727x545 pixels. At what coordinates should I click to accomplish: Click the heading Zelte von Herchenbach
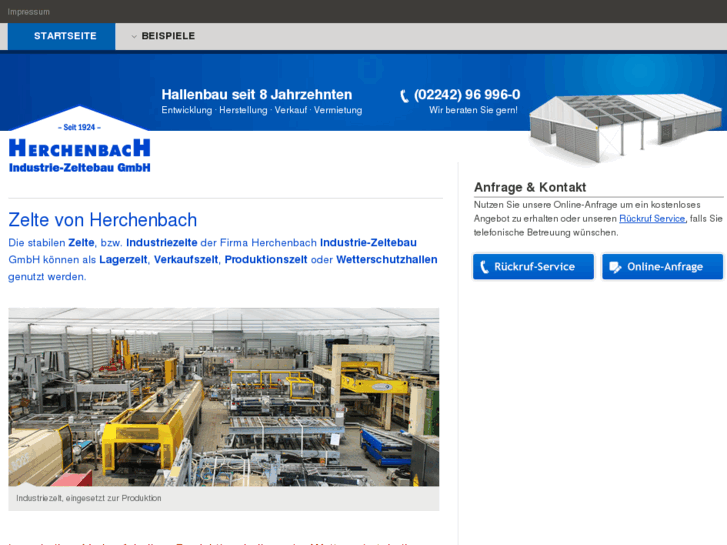102,220
